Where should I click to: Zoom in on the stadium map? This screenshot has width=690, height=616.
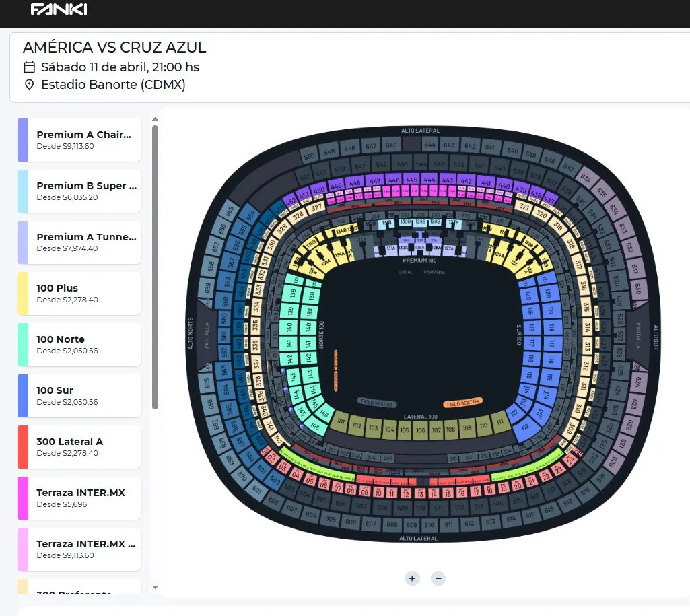pos(412,578)
